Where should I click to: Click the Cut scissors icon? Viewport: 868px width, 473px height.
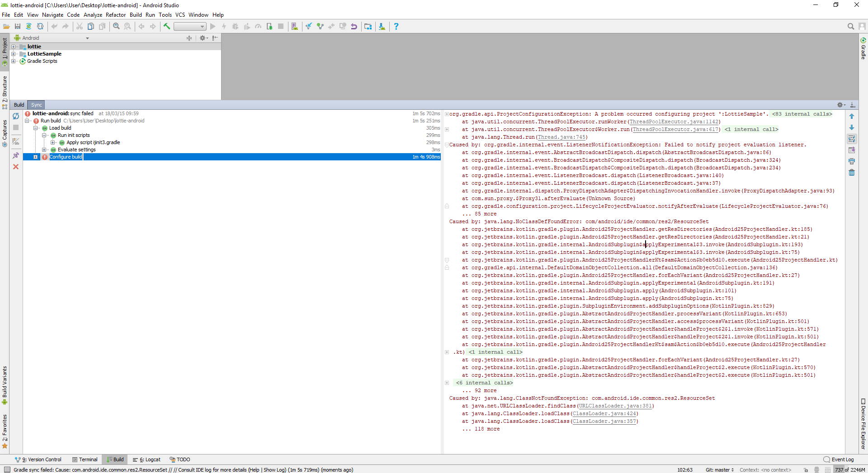(x=80, y=27)
